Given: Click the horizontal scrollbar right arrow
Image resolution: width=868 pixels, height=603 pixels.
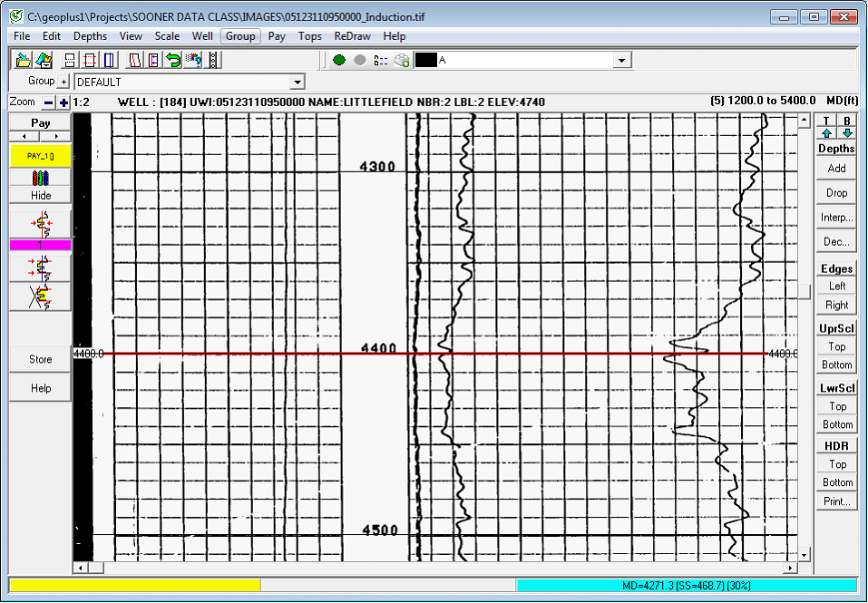Looking at the screenshot, I should [x=790, y=568].
